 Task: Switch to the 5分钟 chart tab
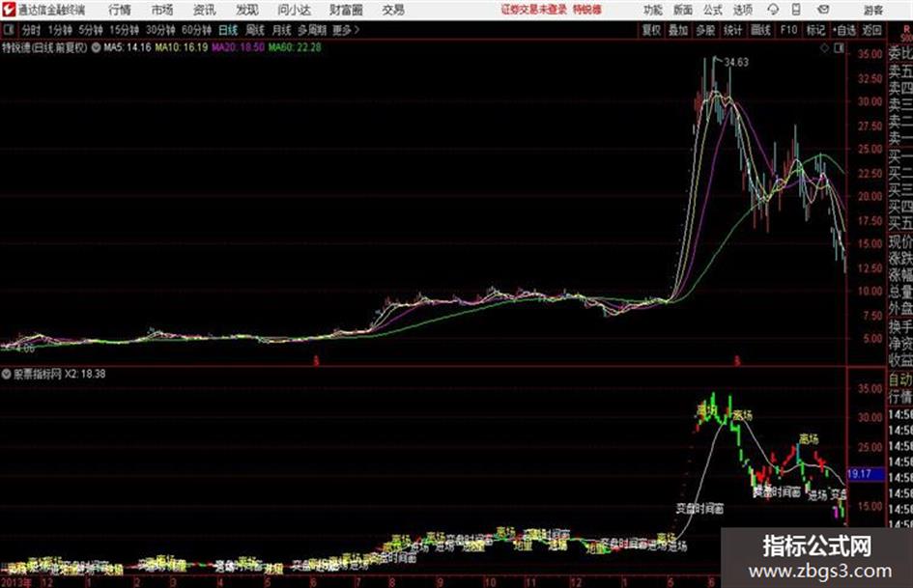(90, 30)
